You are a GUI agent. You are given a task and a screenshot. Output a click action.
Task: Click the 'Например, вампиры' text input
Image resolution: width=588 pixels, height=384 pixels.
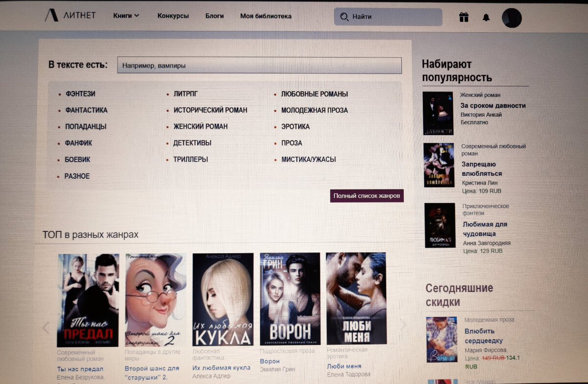(259, 65)
